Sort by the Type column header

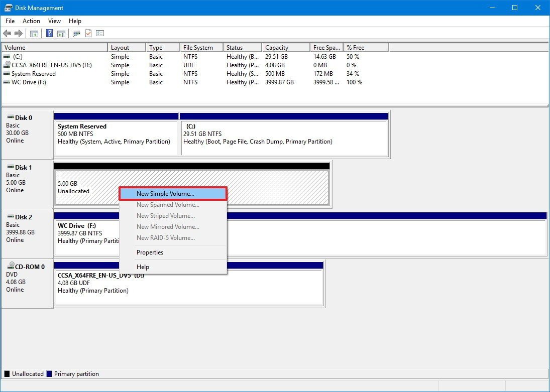[x=163, y=47]
